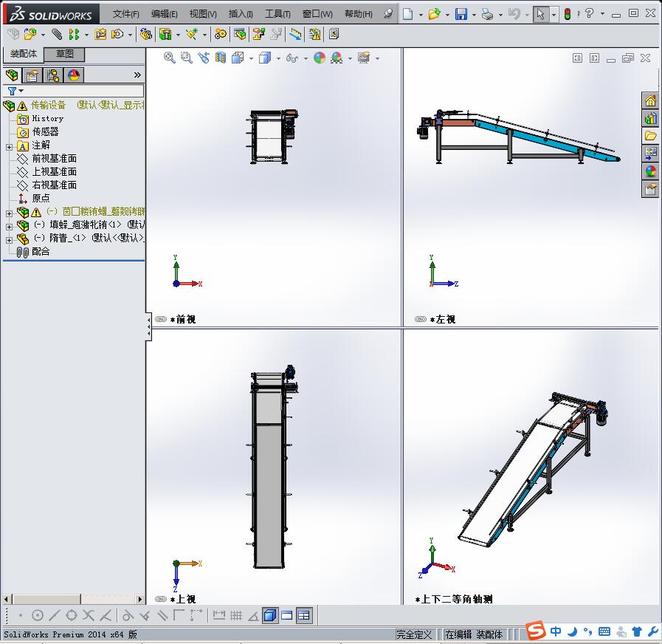662x644 pixels.
Task: Click the Instant3D icon at toolbar end
Action: point(334,34)
